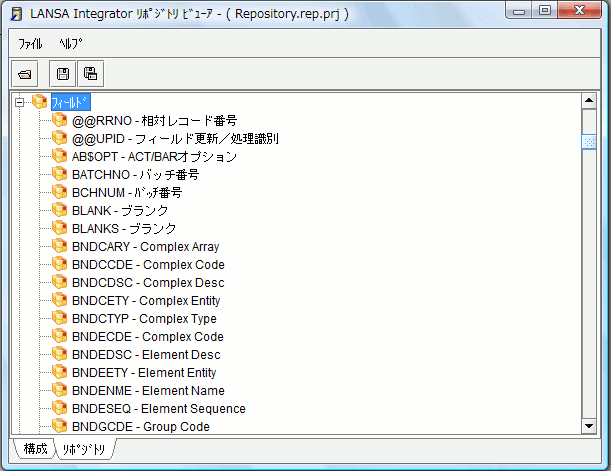Maximize the Repository Viewer window
Viewport: 611px width, 471px height.
[545, 11]
